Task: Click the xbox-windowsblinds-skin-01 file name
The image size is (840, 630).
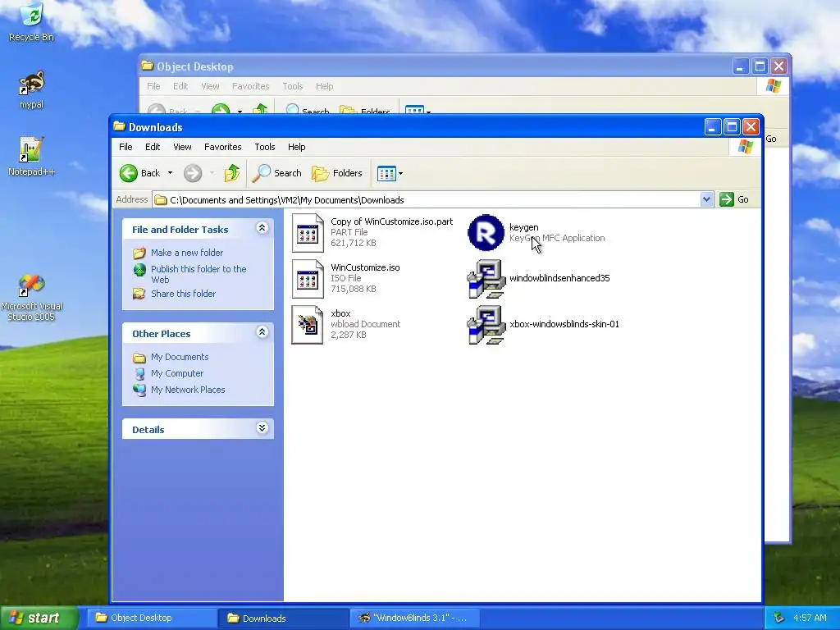Action: [564, 324]
